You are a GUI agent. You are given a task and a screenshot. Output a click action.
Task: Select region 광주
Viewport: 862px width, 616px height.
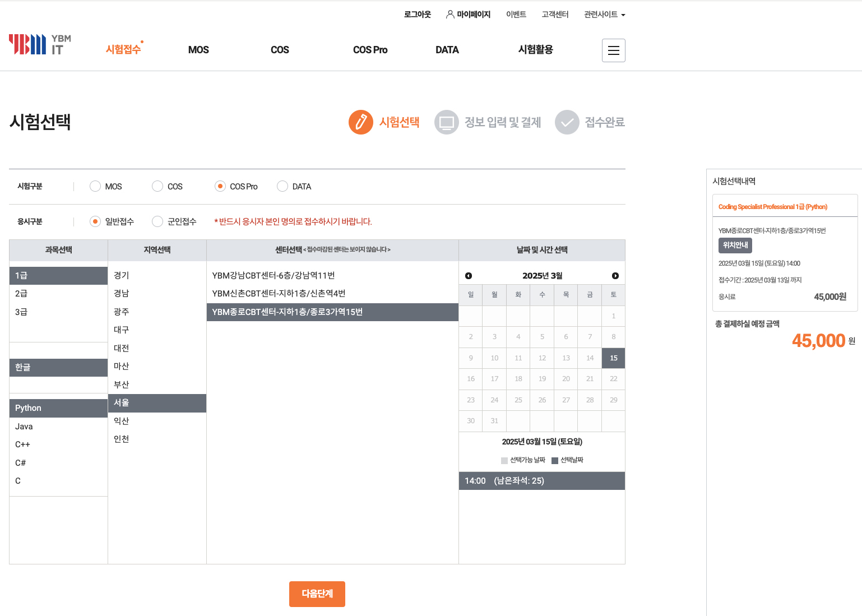(x=157, y=312)
